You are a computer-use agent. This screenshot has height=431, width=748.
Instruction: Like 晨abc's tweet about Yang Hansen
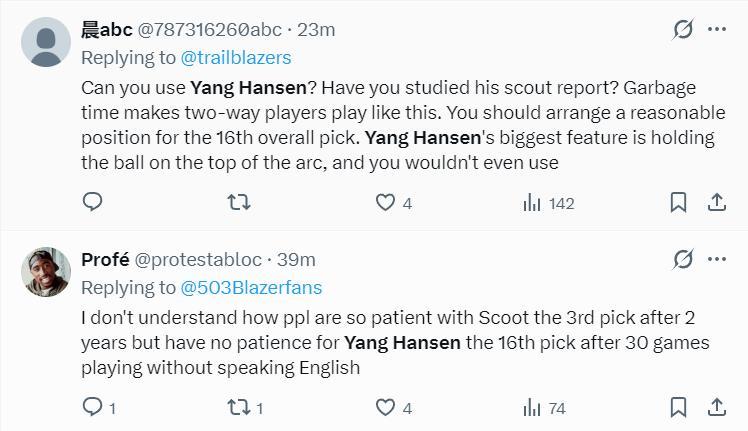click(385, 203)
